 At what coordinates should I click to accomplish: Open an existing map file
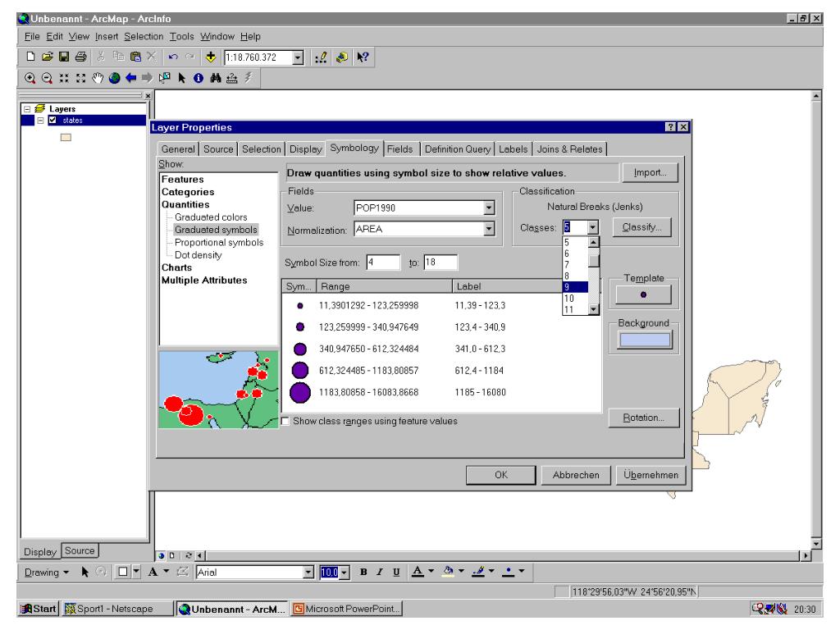point(47,57)
